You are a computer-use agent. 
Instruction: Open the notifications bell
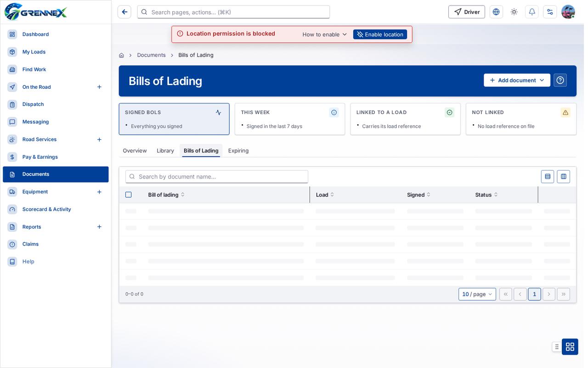pos(532,12)
